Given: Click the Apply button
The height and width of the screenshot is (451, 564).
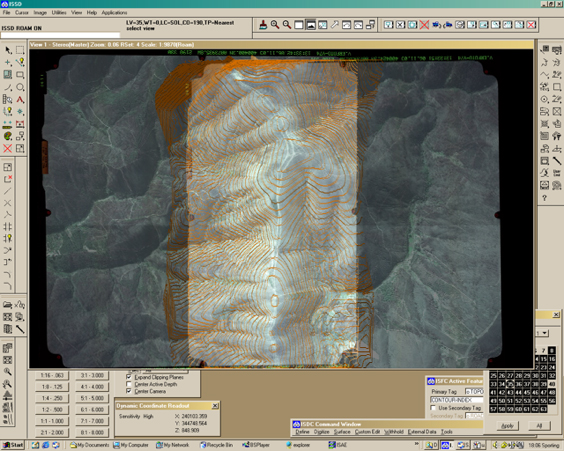Looking at the screenshot, I should (x=507, y=426).
